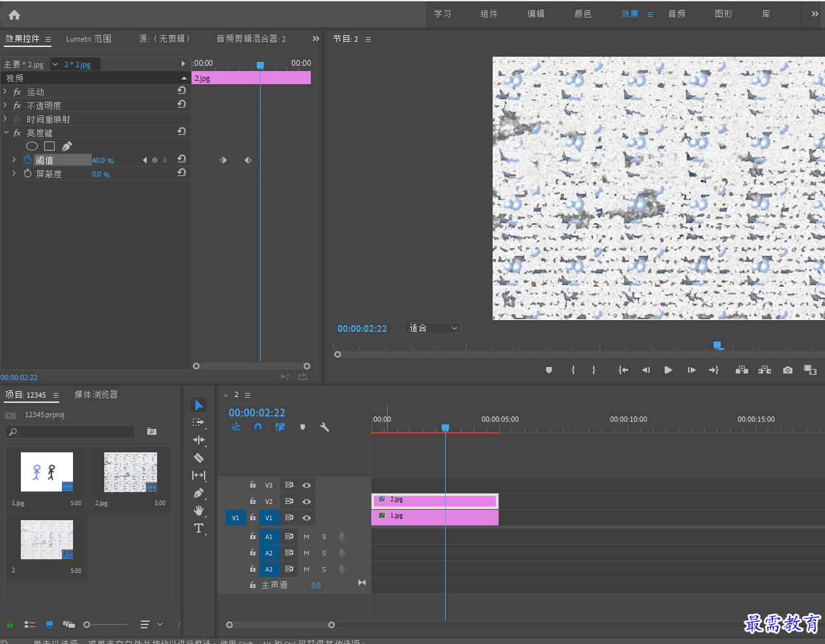Choose free draw bezier mask pen

tap(67, 146)
